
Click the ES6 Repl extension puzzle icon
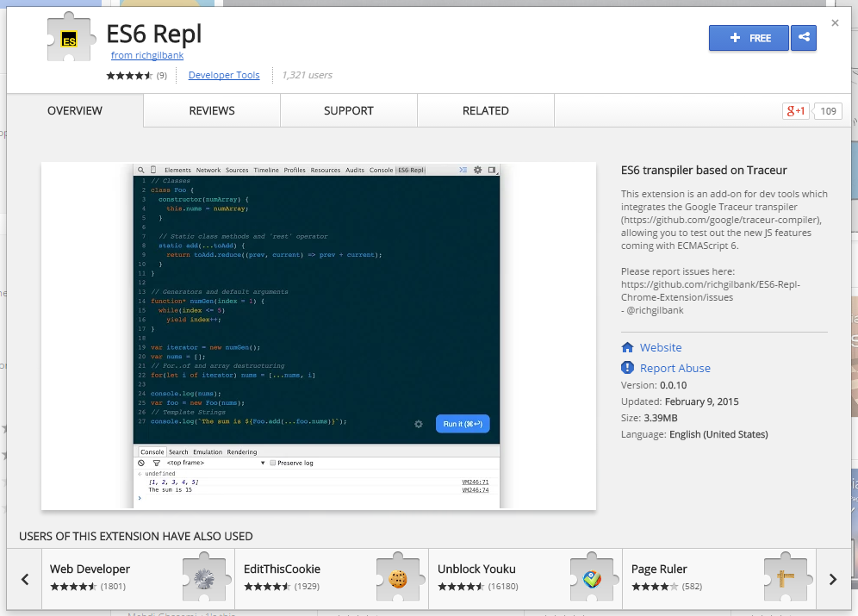click(x=71, y=37)
